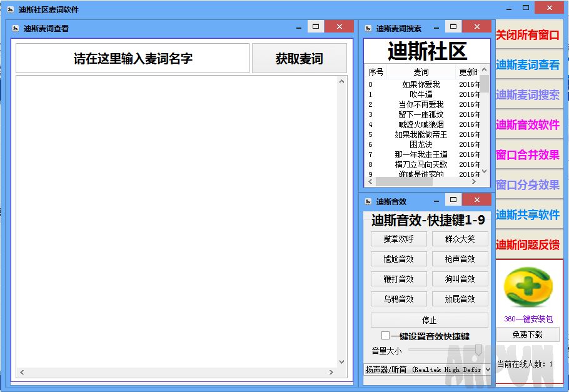The image size is (569, 392).
Task: Click the 序号 column header
Action: [376, 72]
